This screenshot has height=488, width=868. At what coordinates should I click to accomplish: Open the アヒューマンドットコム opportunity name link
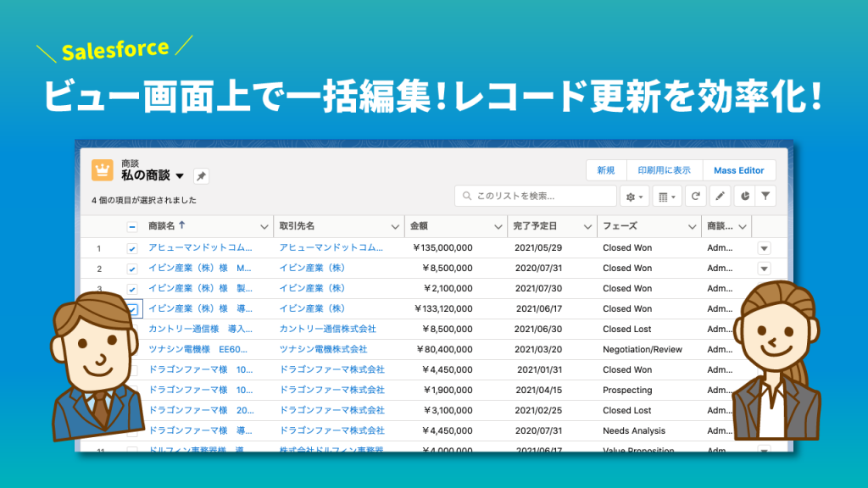pos(200,247)
